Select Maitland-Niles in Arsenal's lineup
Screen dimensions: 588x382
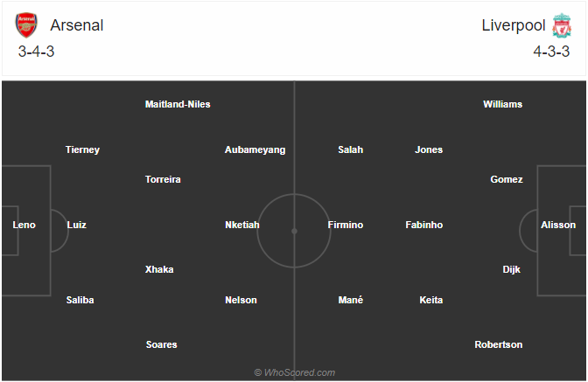point(178,104)
